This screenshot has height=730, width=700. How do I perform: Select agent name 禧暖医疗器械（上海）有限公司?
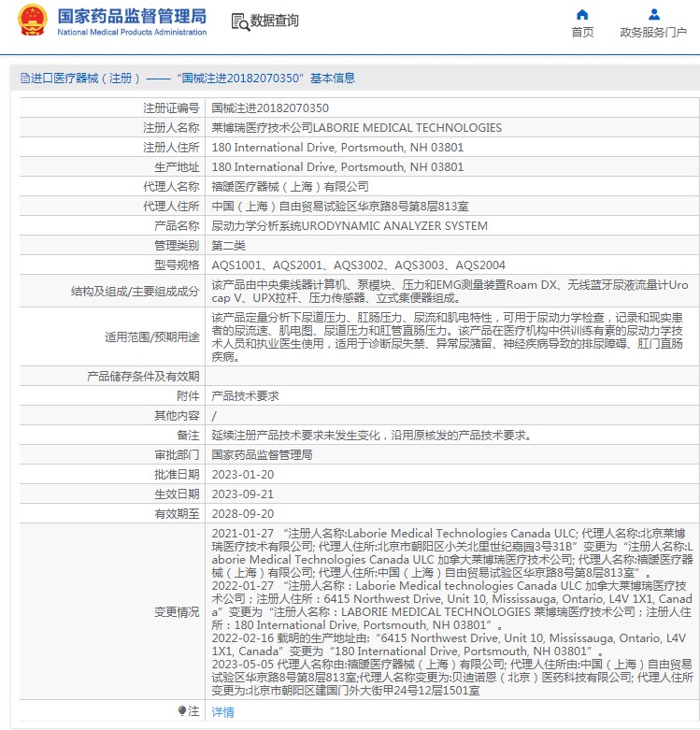coord(290,186)
